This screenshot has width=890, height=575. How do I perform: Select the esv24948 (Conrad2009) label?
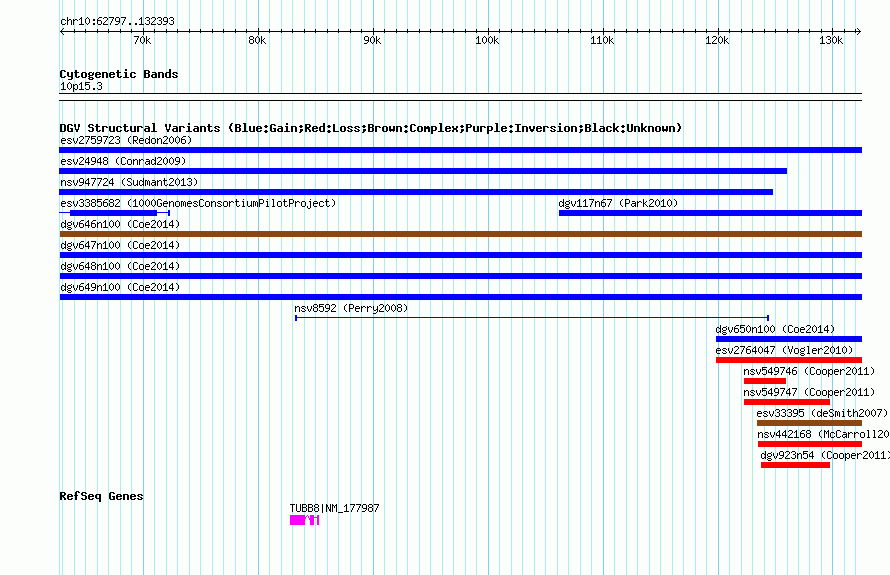click(x=123, y=161)
